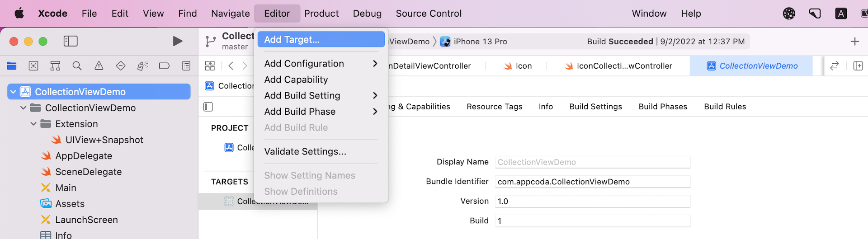Select Validate Settings menu item
This screenshot has height=239, width=868.
coord(305,152)
